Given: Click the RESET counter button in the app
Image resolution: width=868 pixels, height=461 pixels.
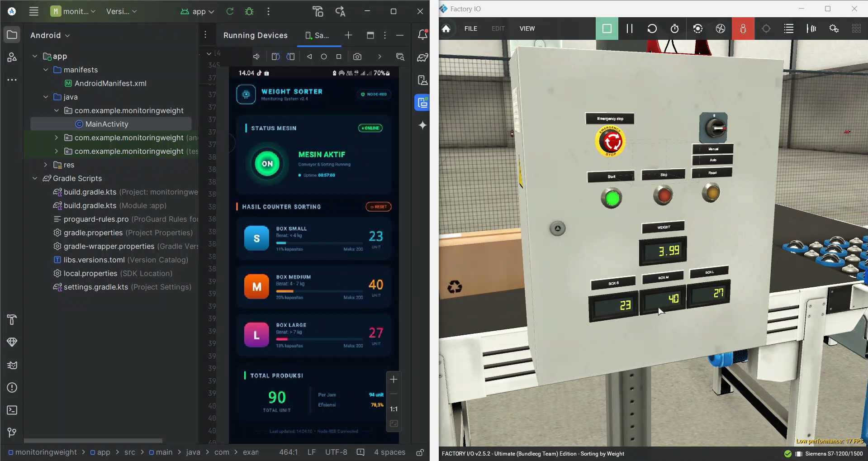Looking at the screenshot, I should click(x=379, y=207).
